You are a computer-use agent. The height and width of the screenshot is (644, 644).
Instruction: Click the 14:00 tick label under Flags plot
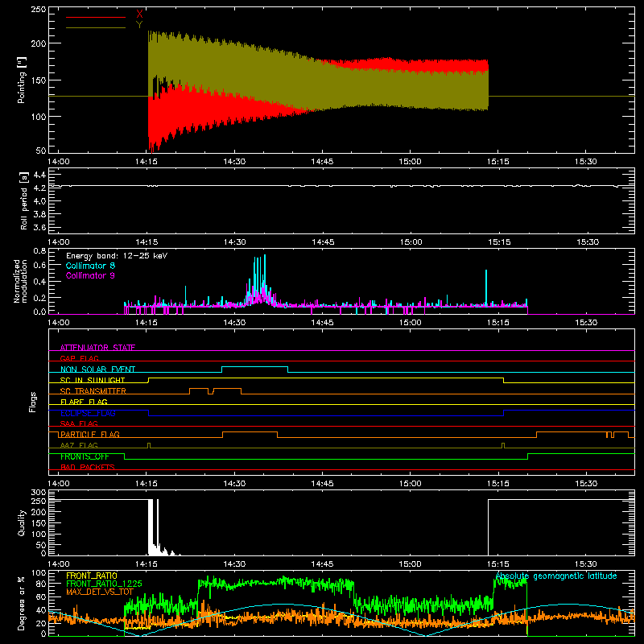click(x=58, y=484)
